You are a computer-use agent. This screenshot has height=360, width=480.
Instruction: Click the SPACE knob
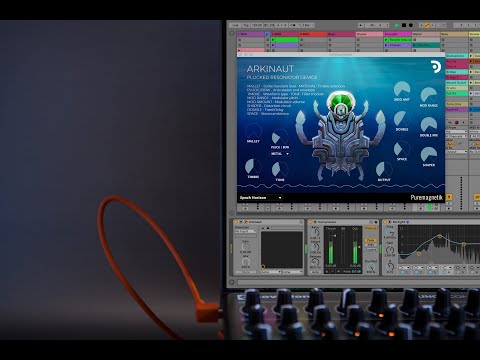[402, 148]
